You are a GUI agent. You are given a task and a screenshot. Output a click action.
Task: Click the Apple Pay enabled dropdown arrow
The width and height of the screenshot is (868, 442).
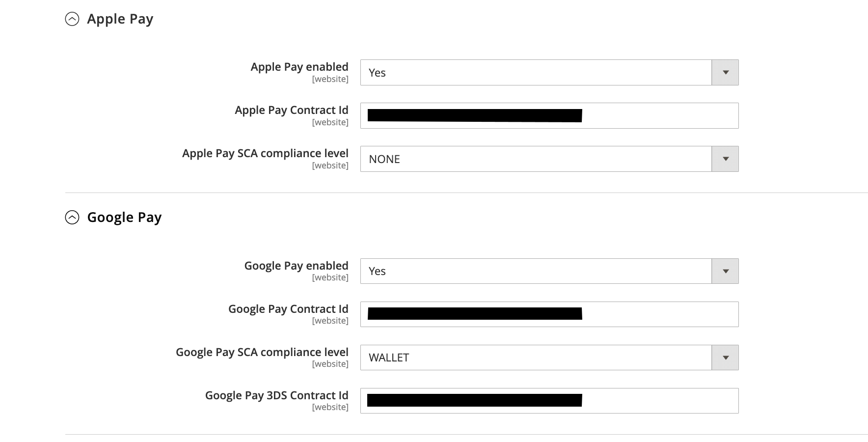point(725,72)
